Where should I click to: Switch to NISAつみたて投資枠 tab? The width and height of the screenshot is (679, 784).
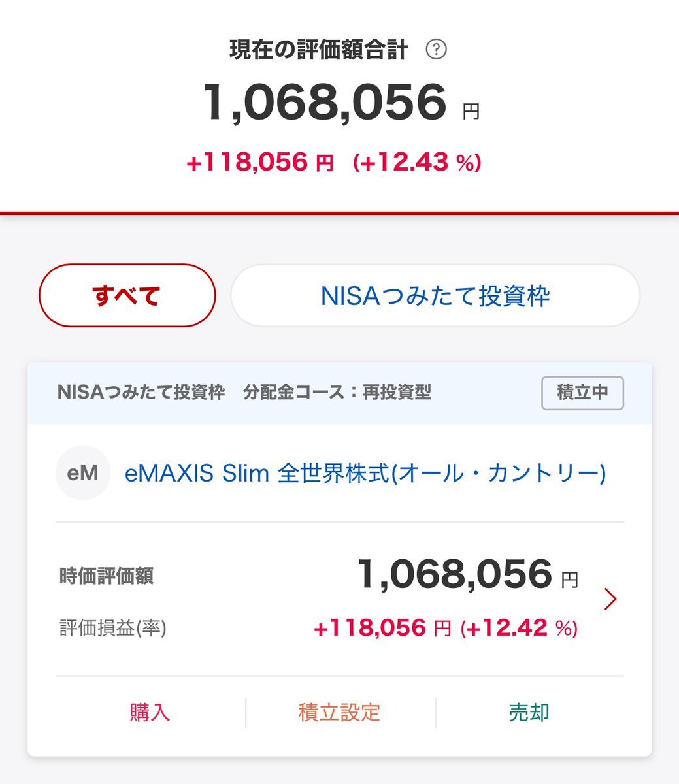(435, 296)
